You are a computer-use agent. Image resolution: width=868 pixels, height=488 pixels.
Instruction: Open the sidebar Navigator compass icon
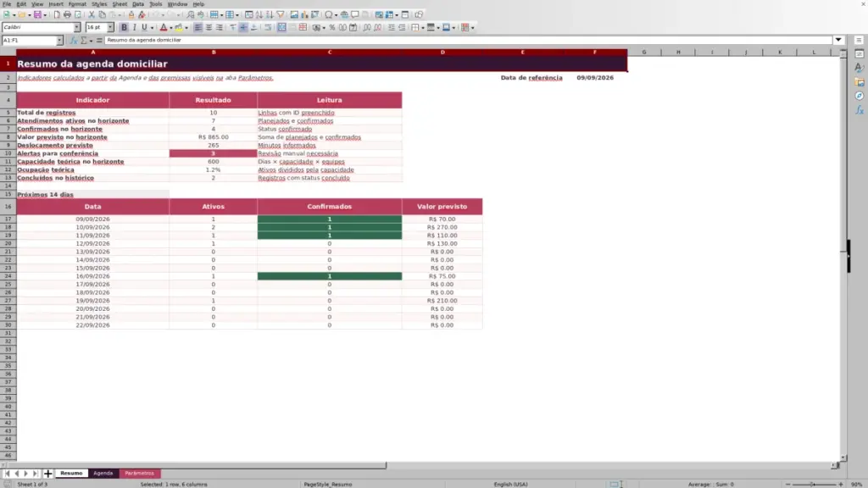[x=860, y=97]
